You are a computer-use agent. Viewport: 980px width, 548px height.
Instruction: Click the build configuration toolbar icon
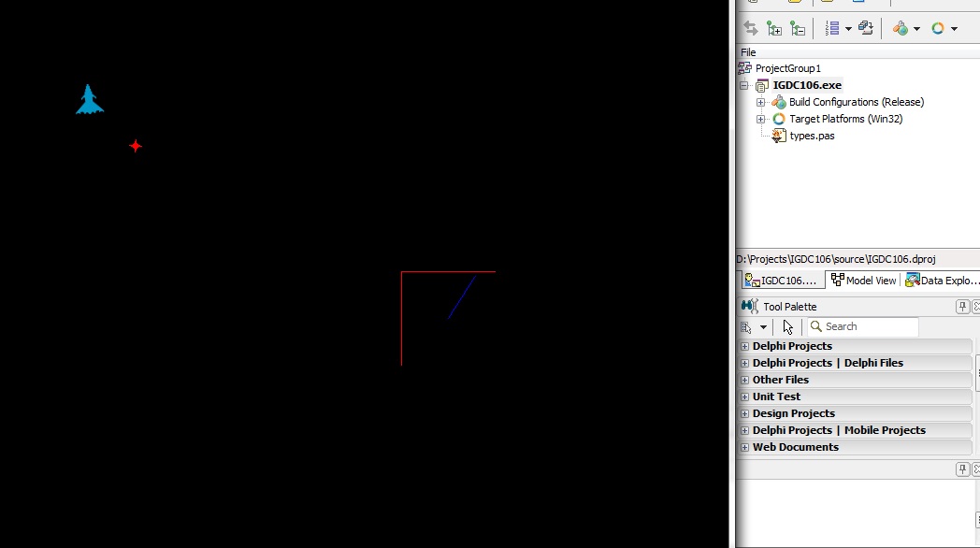click(901, 29)
